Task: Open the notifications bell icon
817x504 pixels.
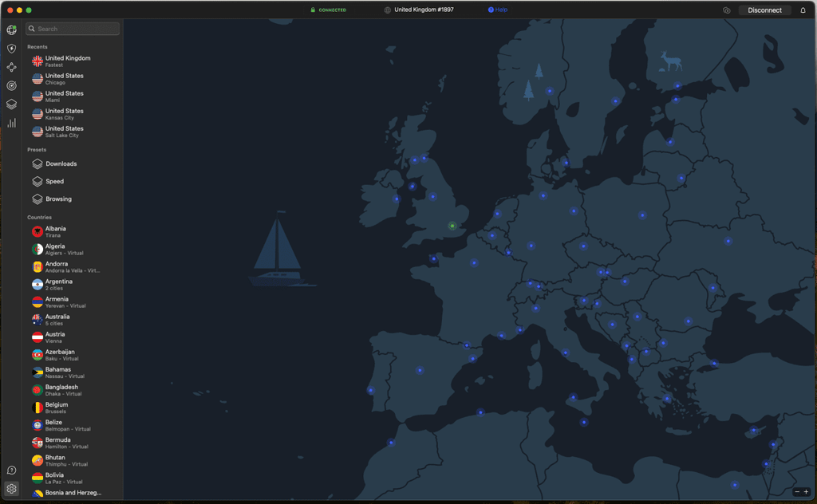Action: click(803, 10)
